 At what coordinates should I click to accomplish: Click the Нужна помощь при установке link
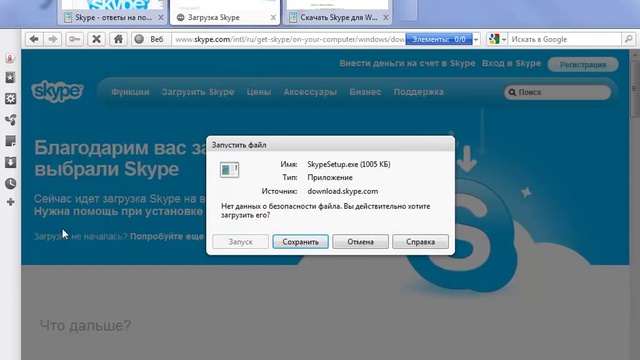click(118, 211)
